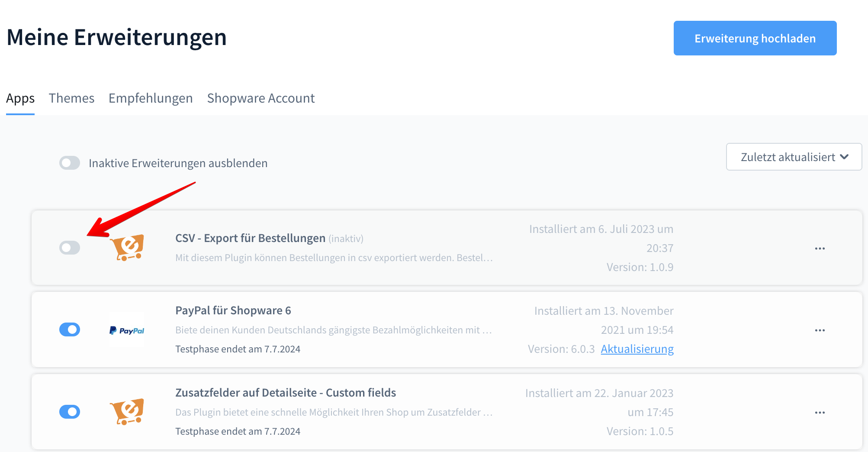This screenshot has height=452, width=868.
Task: Click the PayPal plugin logo
Action: coord(127,330)
